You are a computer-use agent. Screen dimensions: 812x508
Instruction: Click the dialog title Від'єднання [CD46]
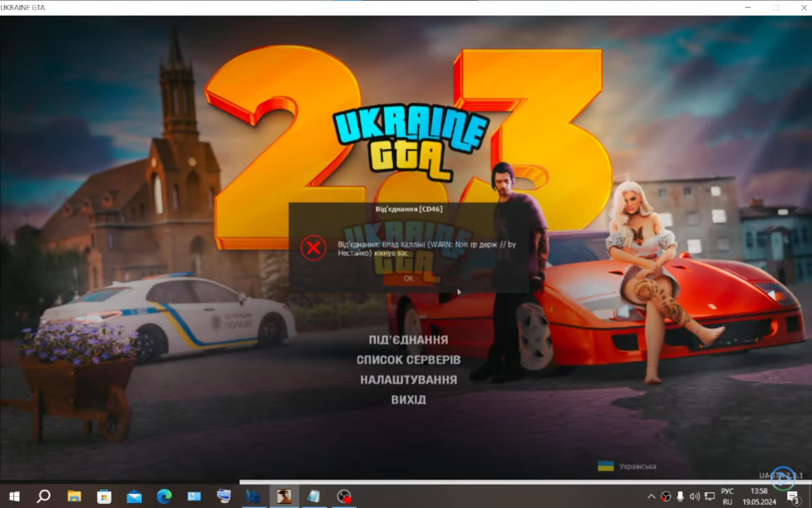pos(409,209)
